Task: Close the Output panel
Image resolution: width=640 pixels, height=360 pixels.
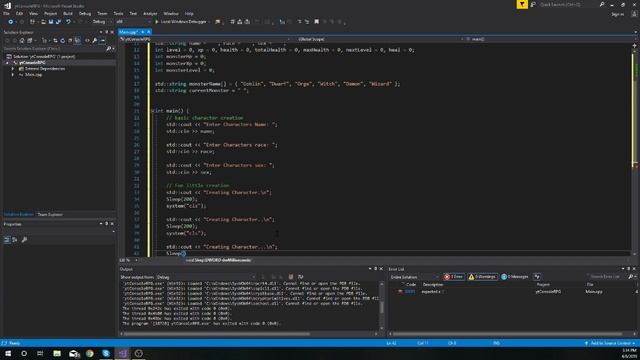Action: coord(381,269)
